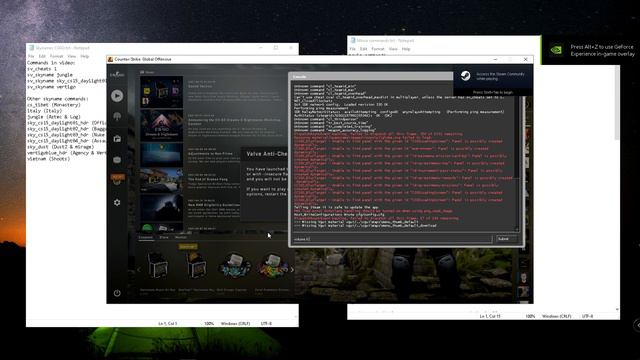Open the Adjustments to Non-Prime news thumbnail

162,154
